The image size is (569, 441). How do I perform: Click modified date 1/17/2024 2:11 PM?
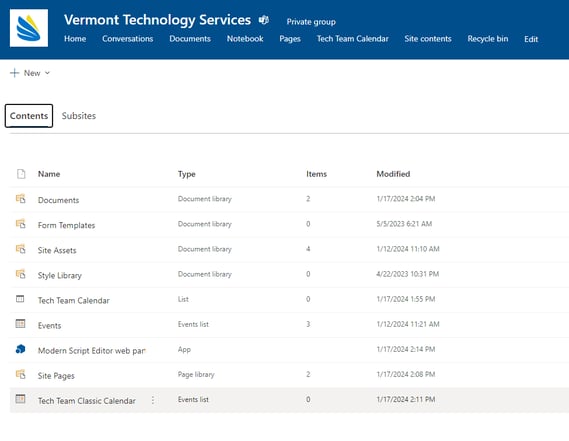tap(406, 399)
